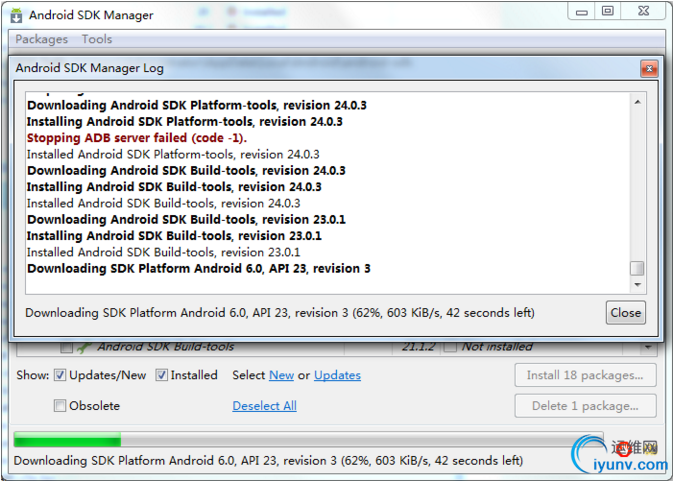Click the log scrollbar thumb

tap(637, 268)
